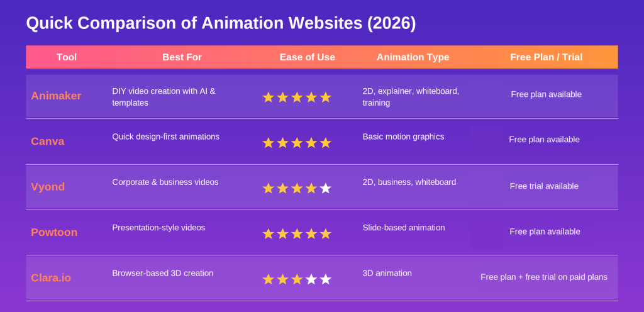The image size is (644, 312).
Task: Click Animaker's 'Free plan available' text
Action: point(547,94)
